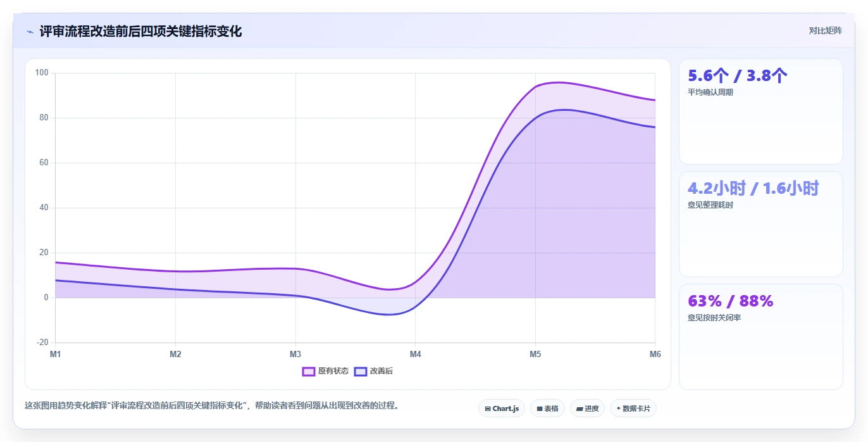This screenshot has width=868, height=442.
Task: Click the 5.6个 / 3.8个 card value
Action: pyautogui.click(x=738, y=75)
